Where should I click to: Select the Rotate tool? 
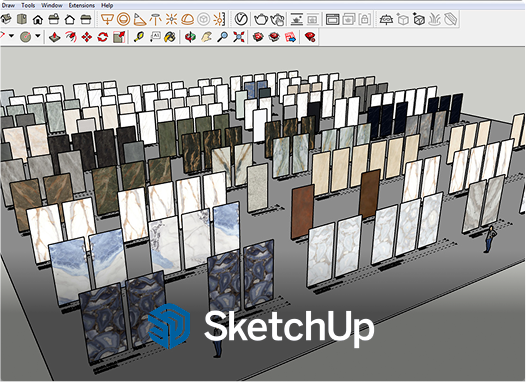103,37
